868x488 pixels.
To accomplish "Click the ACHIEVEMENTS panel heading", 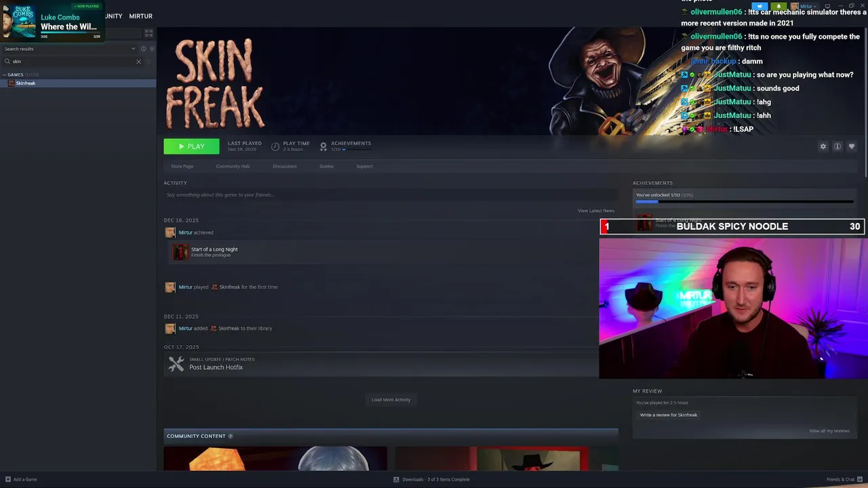I will (652, 183).
